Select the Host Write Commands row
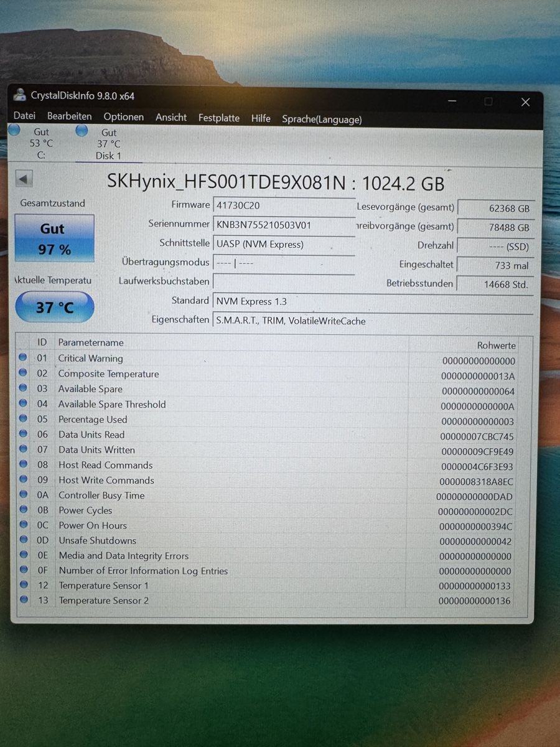 [x=268, y=481]
